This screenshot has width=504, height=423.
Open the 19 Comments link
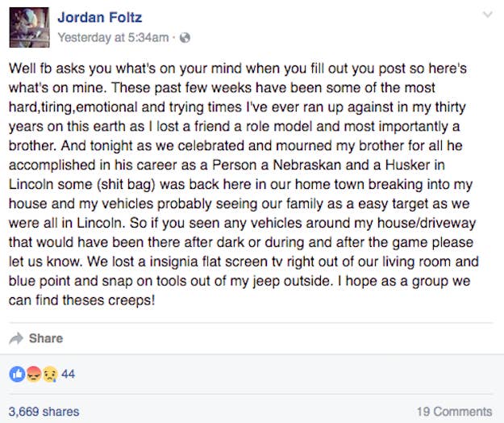[x=455, y=412]
